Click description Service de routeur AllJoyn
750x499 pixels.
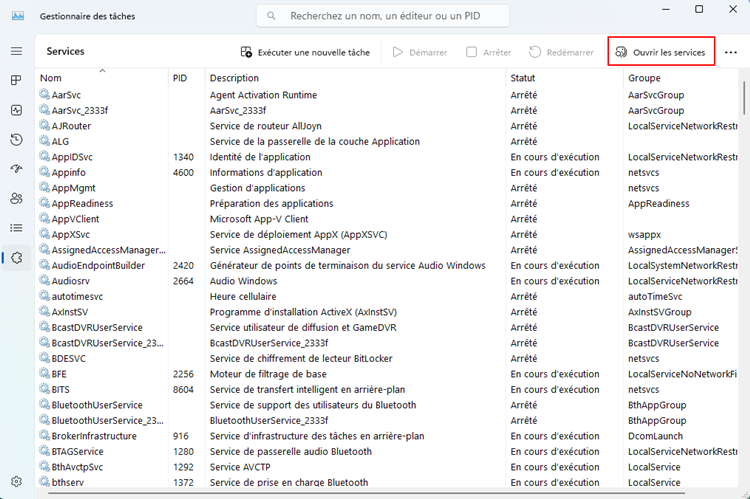(265, 126)
